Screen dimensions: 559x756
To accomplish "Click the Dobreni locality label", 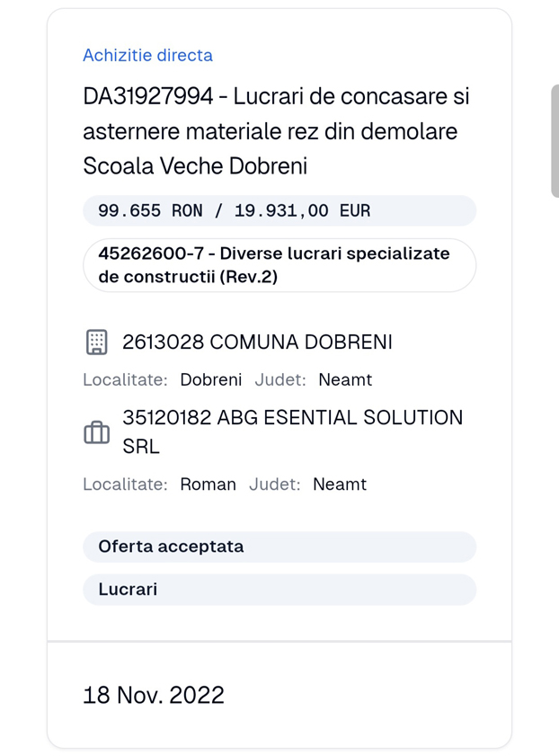I will [210, 379].
